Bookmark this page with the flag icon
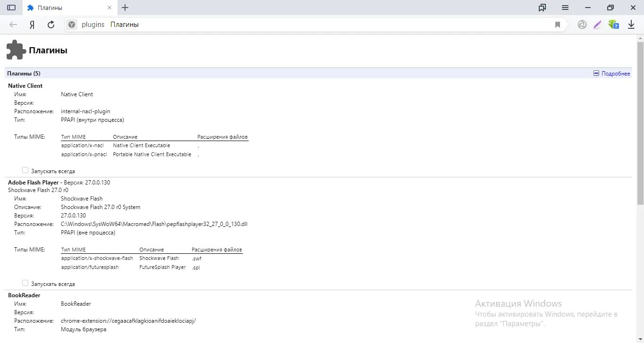The image size is (644, 343). click(558, 25)
